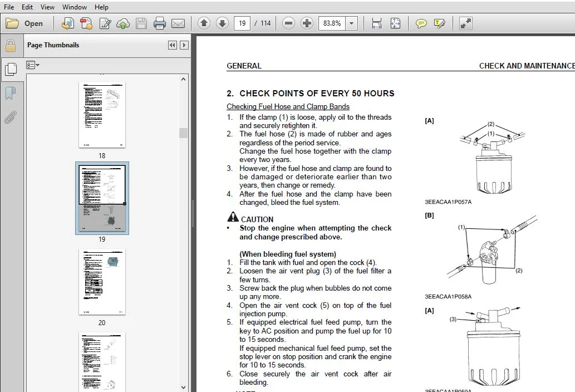This screenshot has width=575, height=392.
Task: Click the security lock icon in sidebar
Action: coord(11,46)
